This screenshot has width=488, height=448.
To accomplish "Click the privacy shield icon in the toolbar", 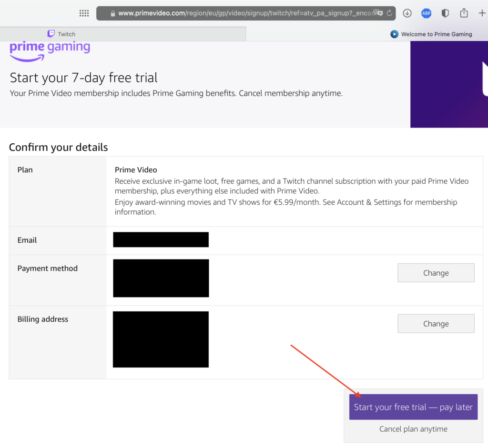I will [445, 13].
